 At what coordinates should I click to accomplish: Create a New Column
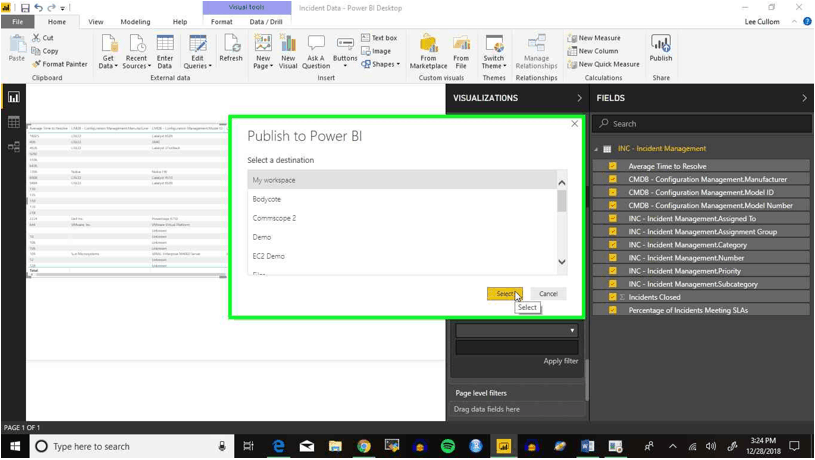593,51
